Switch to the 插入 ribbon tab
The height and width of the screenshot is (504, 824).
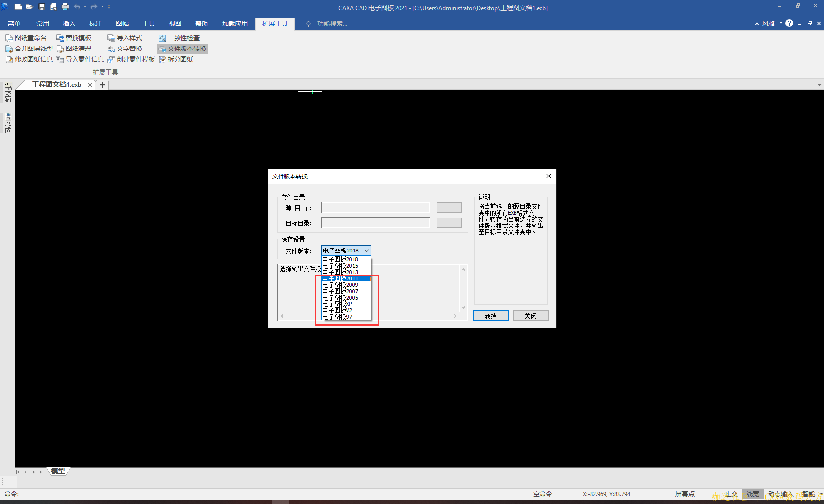[69, 24]
